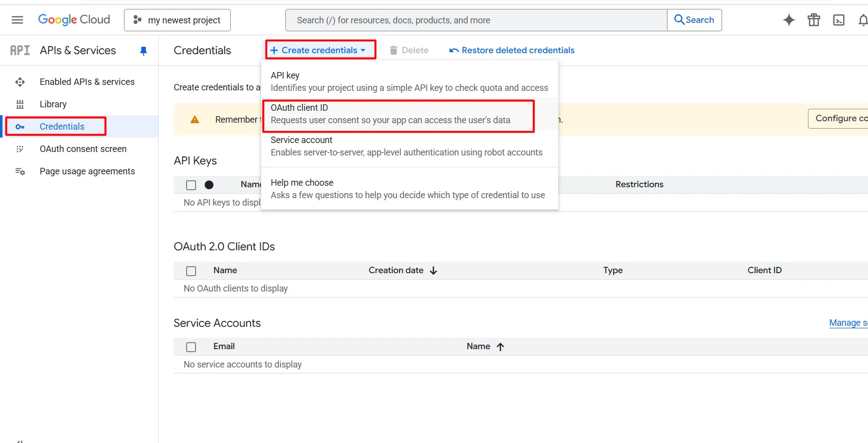868x443 pixels.
Task: Click the trash icon next to Delete
Action: 394,50
